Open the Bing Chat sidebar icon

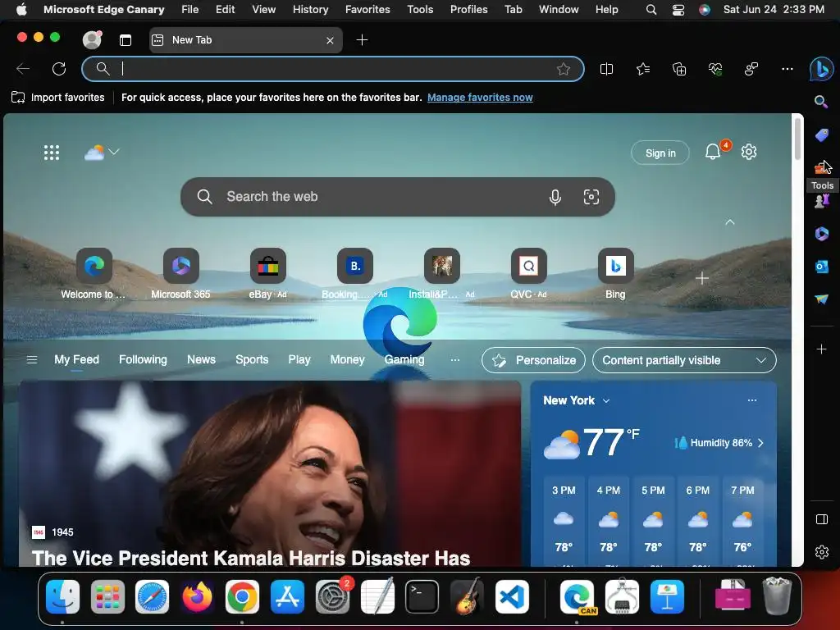point(821,69)
